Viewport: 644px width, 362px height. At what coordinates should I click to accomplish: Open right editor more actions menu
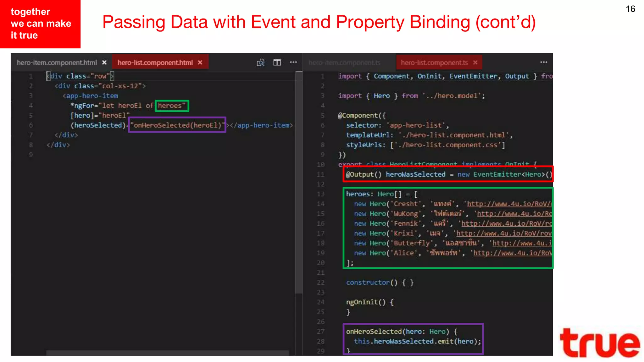[x=544, y=62]
